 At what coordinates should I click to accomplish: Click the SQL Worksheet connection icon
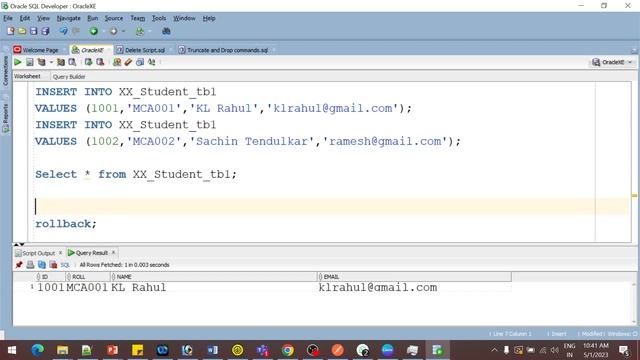(x=140, y=31)
